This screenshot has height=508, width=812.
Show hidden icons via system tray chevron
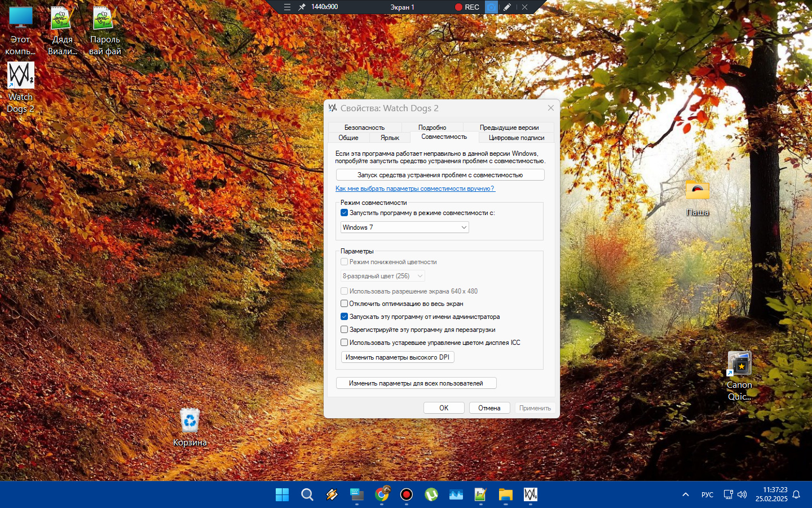(686, 495)
